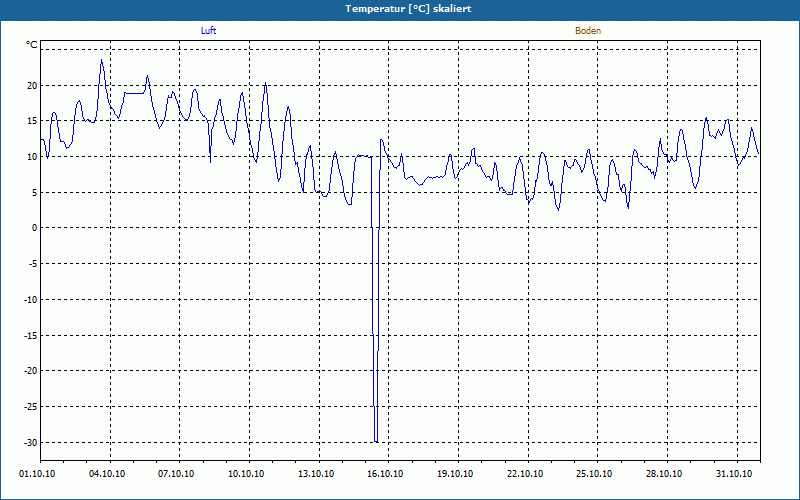Select the Boden legend label
This screenshot has height=500, width=800.
[x=588, y=31]
